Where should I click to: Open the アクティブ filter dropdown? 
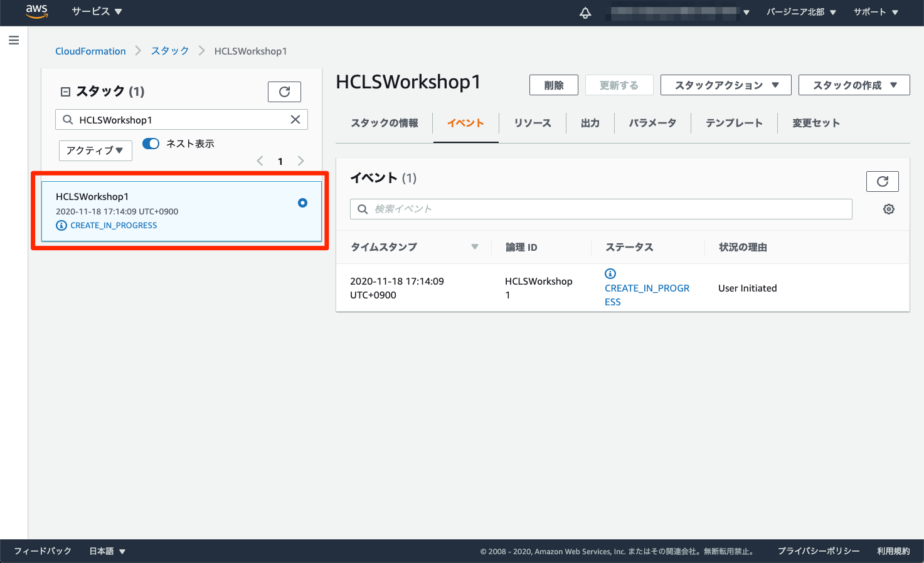click(95, 150)
